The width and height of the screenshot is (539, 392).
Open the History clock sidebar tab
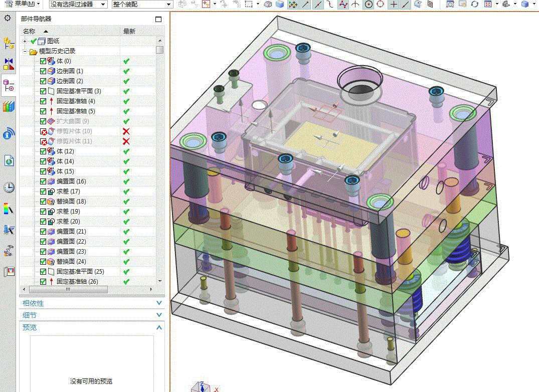[x=9, y=187]
